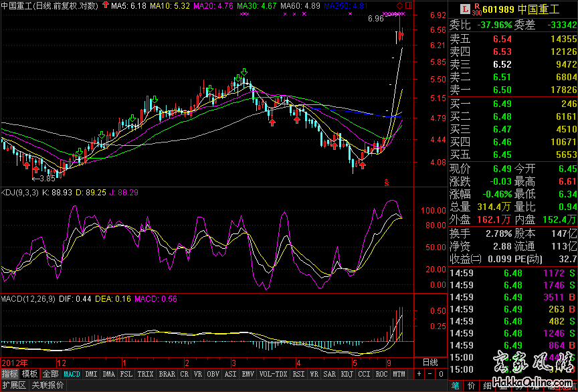The width and height of the screenshot is (578, 392).
Task: Click the red up-arrow beside the chart title
Action: point(106,5)
